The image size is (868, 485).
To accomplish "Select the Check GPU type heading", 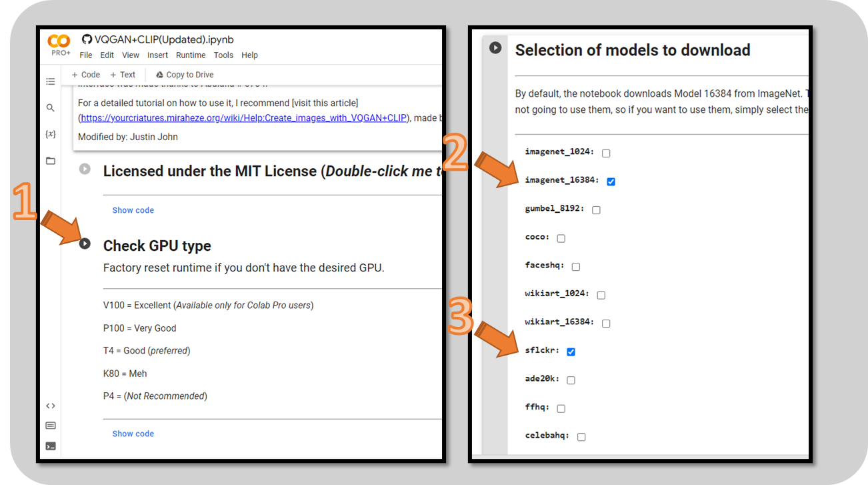I will coord(157,246).
